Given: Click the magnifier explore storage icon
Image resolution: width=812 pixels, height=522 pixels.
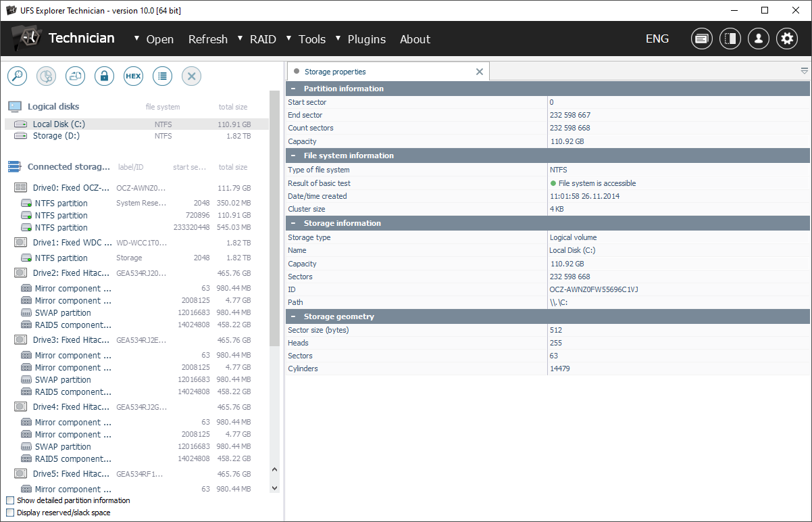Looking at the screenshot, I should (x=17, y=76).
